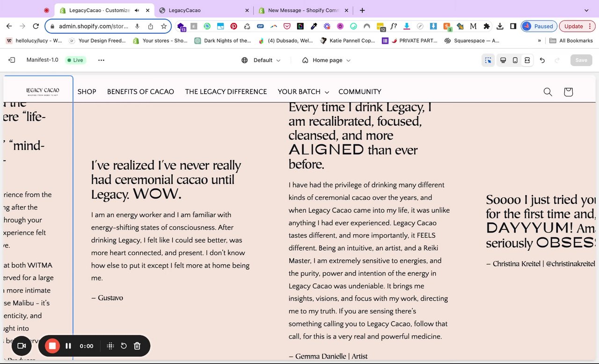Open Dark Nights of the... bookmark

[223, 41]
